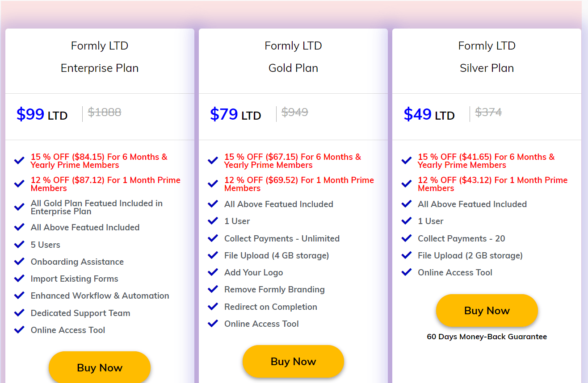
Task: Click the checkmark beside Online Access Tool in Silver Plan
Action: [406, 272]
